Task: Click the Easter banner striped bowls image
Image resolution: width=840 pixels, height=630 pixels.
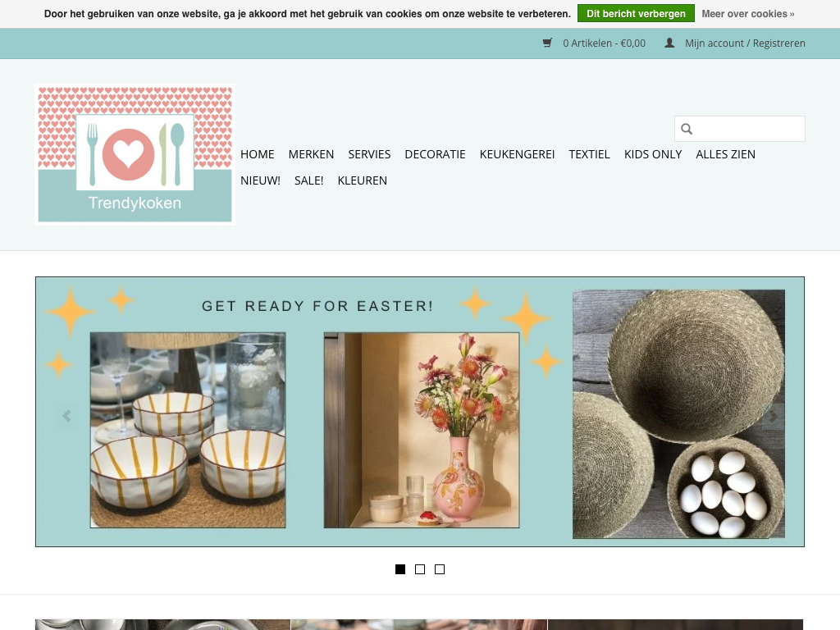Action: click(188, 430)
